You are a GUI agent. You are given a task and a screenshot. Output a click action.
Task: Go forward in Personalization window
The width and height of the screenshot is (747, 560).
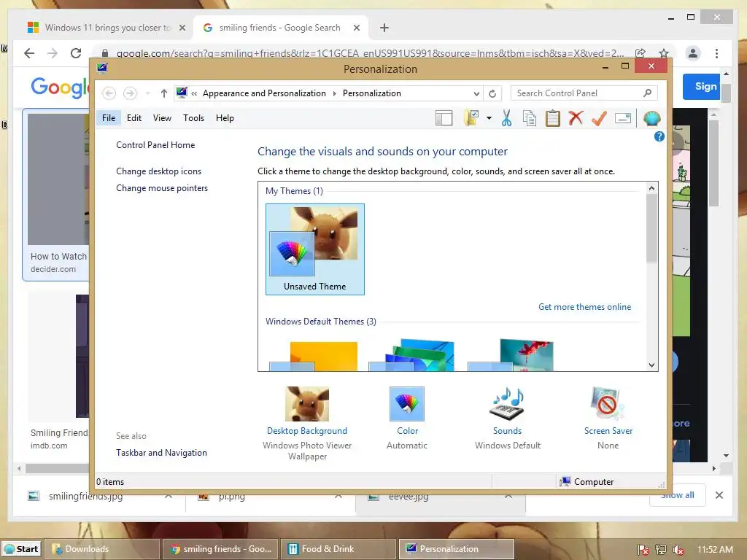[x=130, y=93]
